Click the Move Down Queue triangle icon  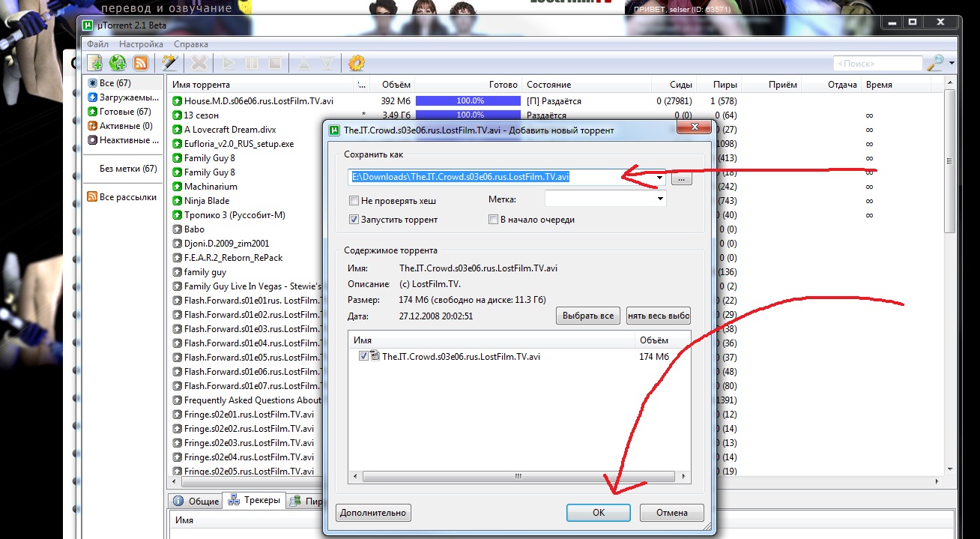[x=327, y=63]
